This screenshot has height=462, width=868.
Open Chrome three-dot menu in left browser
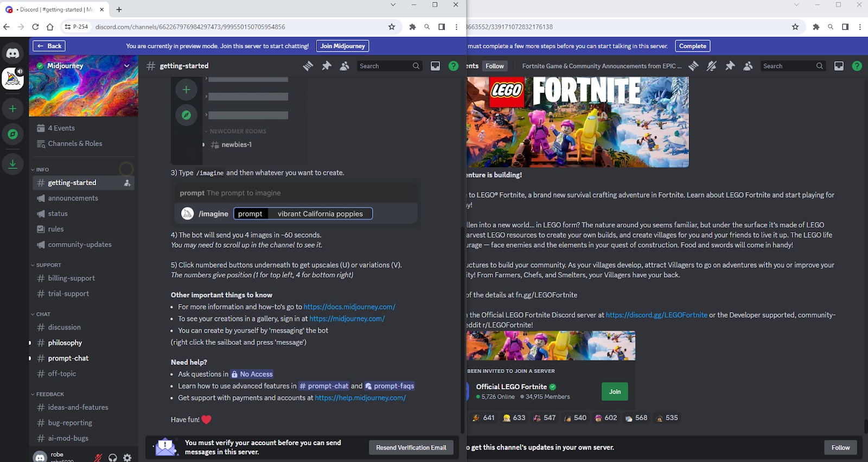tap(456, 27)
